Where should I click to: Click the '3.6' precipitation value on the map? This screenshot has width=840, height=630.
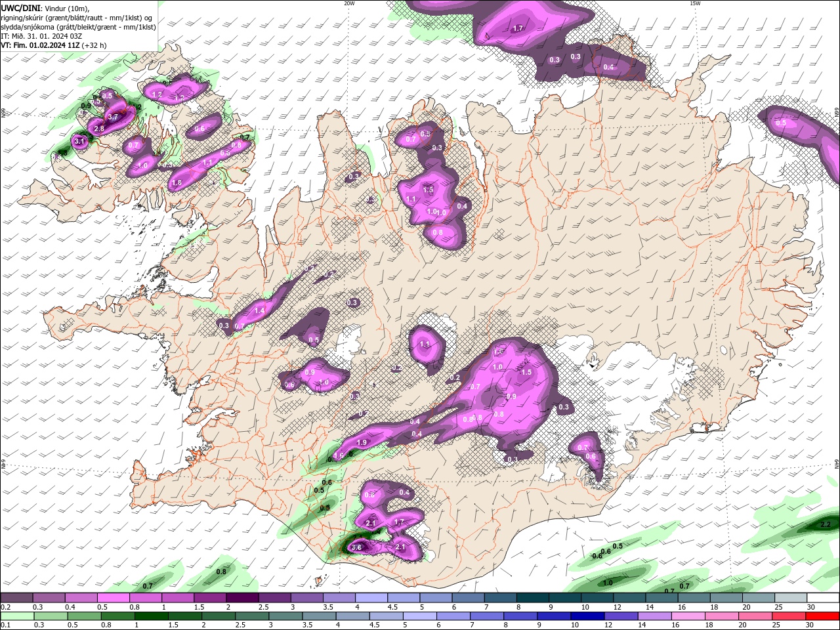click(x=356, y=547)
